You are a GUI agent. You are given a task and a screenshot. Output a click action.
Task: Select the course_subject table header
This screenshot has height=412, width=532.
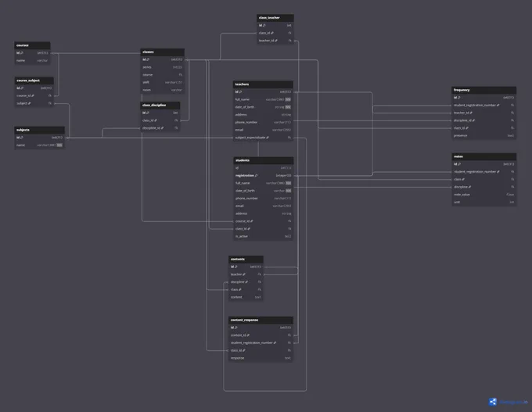pyautogui.click(x=34, y=81)
